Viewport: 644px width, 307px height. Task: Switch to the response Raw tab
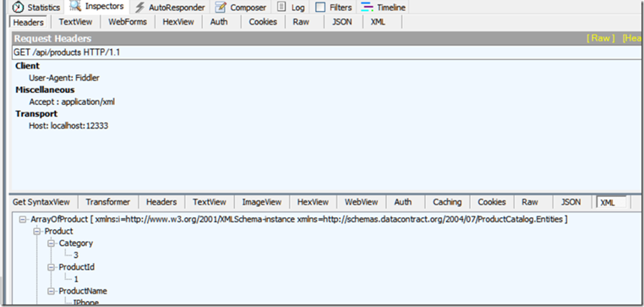(x=530, y=202)
